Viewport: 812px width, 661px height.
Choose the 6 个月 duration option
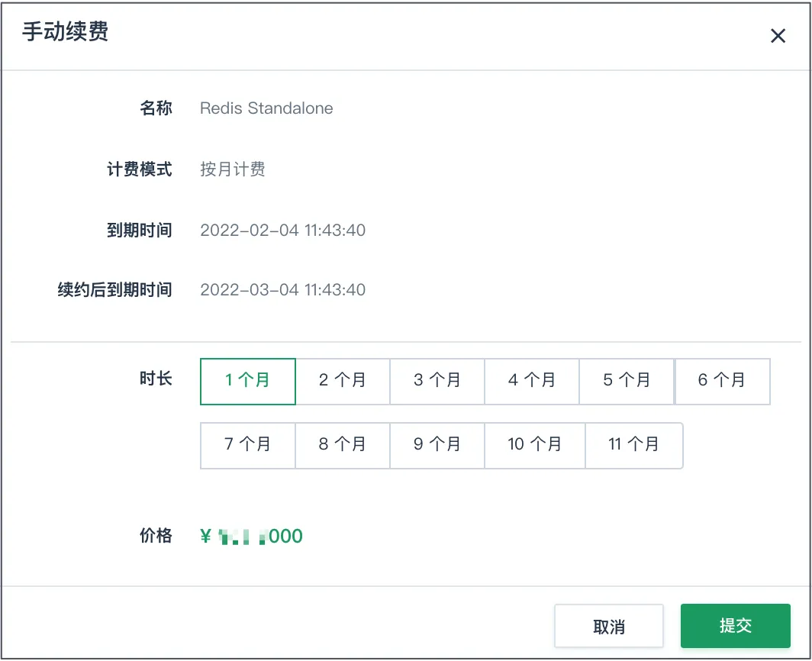[723, 382]
